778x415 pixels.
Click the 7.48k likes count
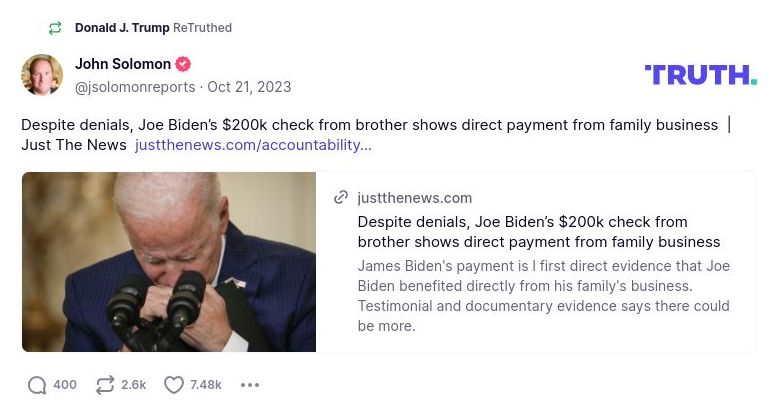[x=206, y=385]
